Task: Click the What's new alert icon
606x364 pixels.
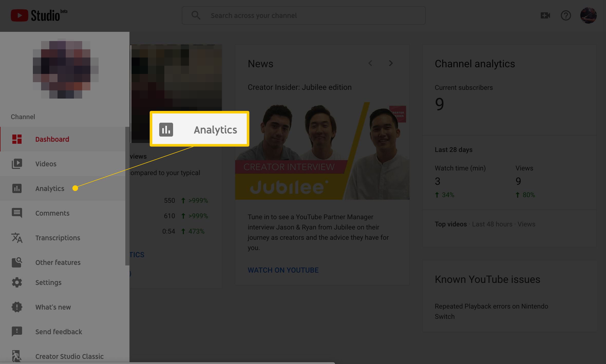Action: [x=17, y=306]
